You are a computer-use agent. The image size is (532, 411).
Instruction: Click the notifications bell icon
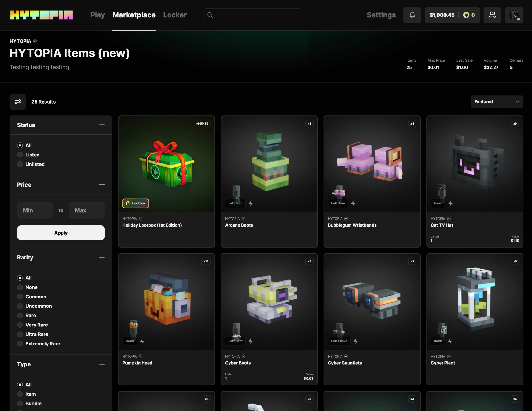[x=412, y=15]
